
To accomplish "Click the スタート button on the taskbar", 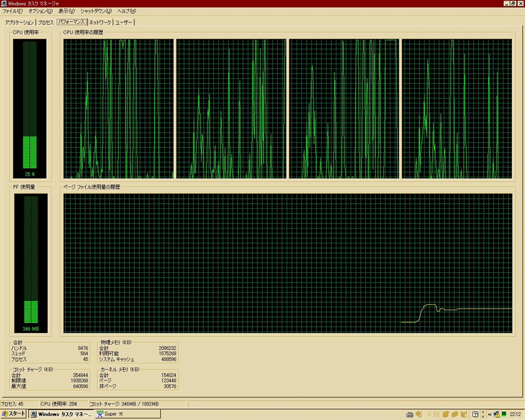I will coord(13,414).
